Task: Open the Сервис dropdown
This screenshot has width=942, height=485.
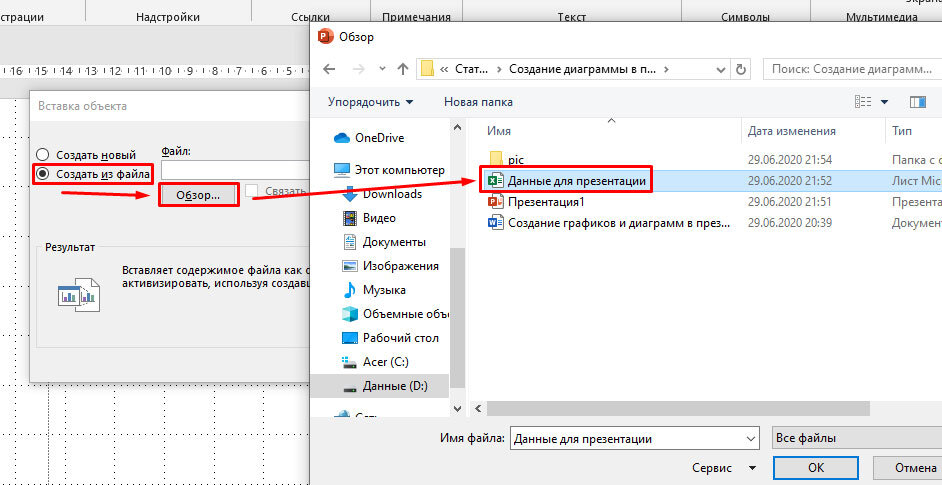Action: pyautogui.click(x=723, y=468)
